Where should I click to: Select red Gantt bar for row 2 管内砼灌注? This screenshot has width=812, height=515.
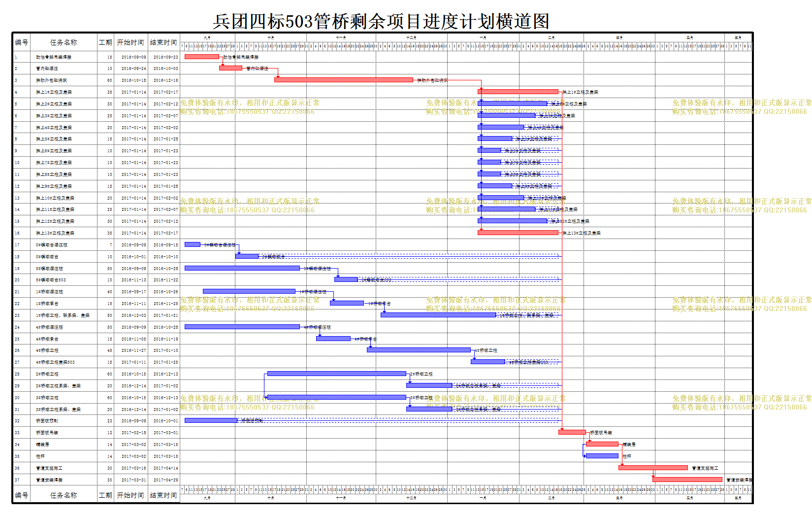[231, 68]
